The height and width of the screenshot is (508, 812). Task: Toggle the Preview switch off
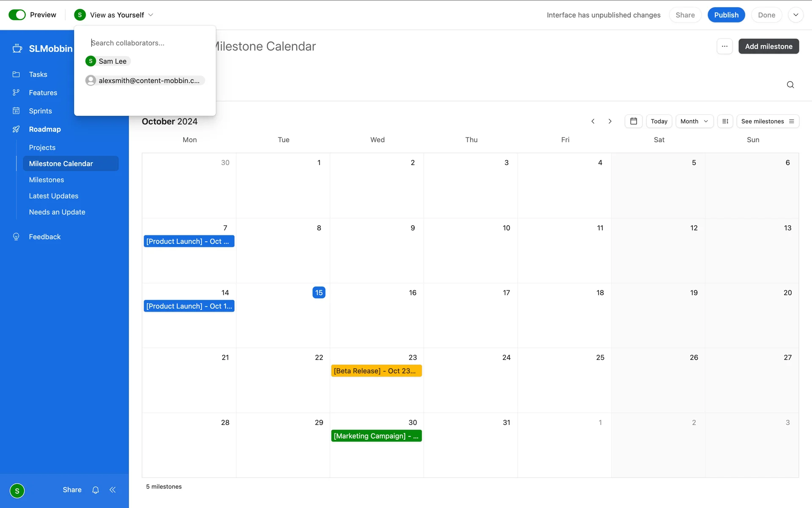click(17, 15)
